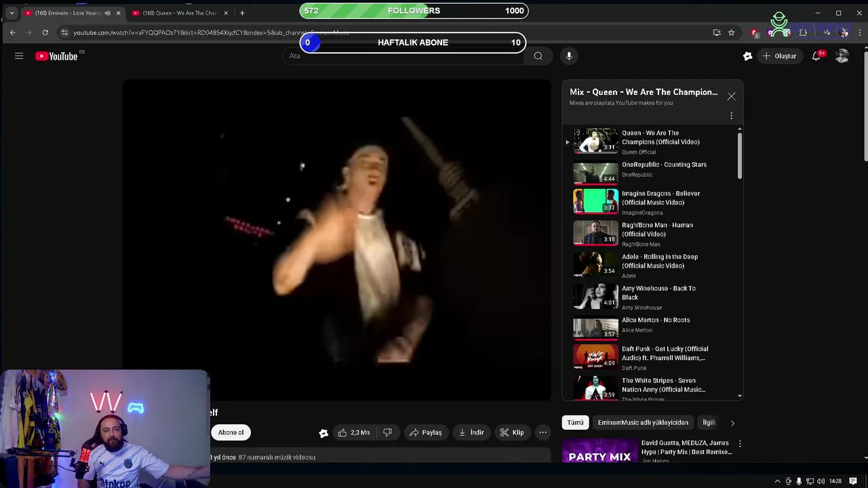This screenshot has width=868, height=488.
Task: Click the taskbar clock showing 14:28
Action: (x=835, y=481)
